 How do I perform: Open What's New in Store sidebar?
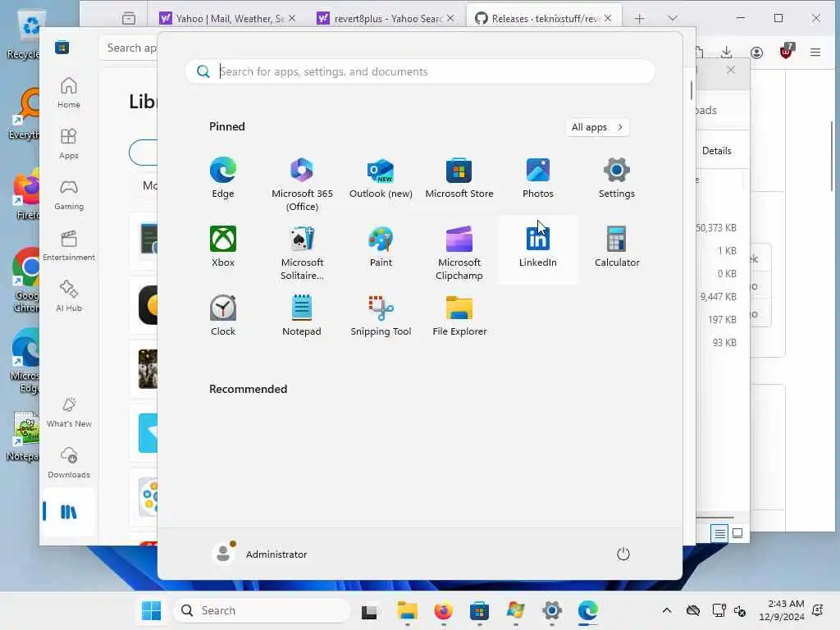click(69, 412)
